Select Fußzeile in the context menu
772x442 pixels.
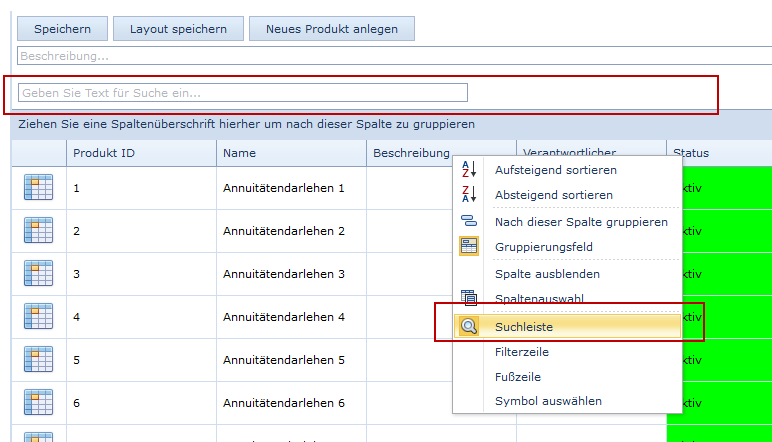click(x=518, y=377)
